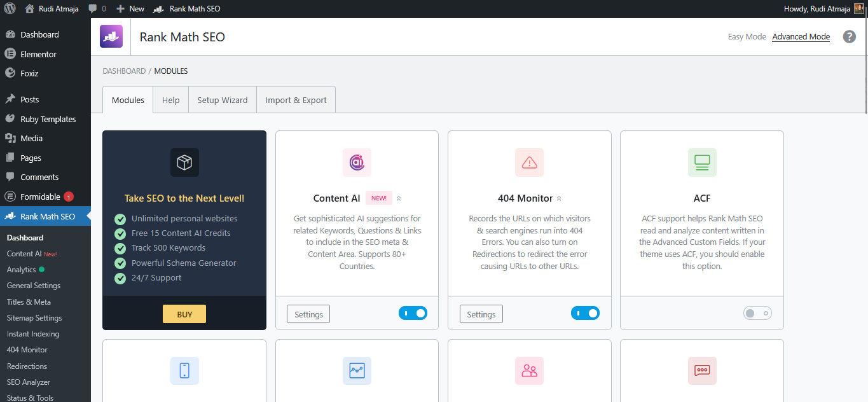Screen dimensions: 868x402
Task: Open SEO Analyzer submenu item
Action: click(x=29, y=382)
